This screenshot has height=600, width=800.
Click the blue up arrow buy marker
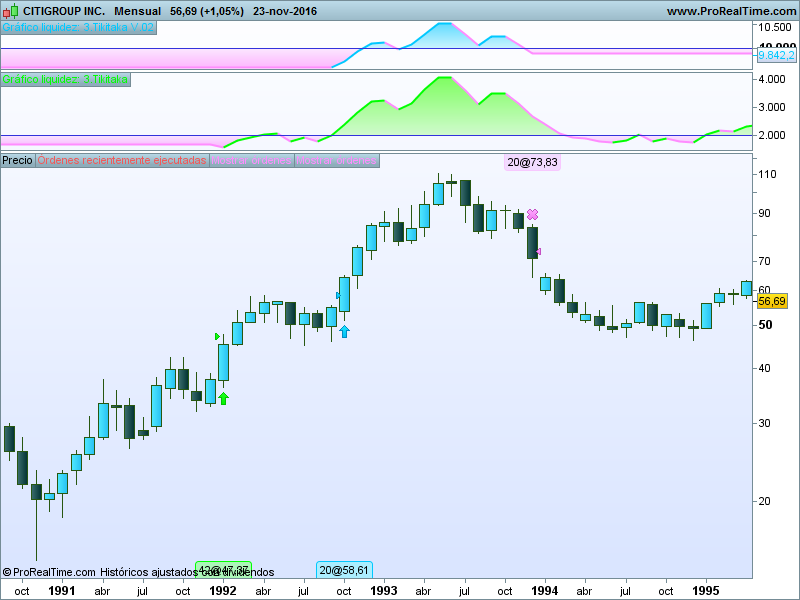click(x=344, y=332)
